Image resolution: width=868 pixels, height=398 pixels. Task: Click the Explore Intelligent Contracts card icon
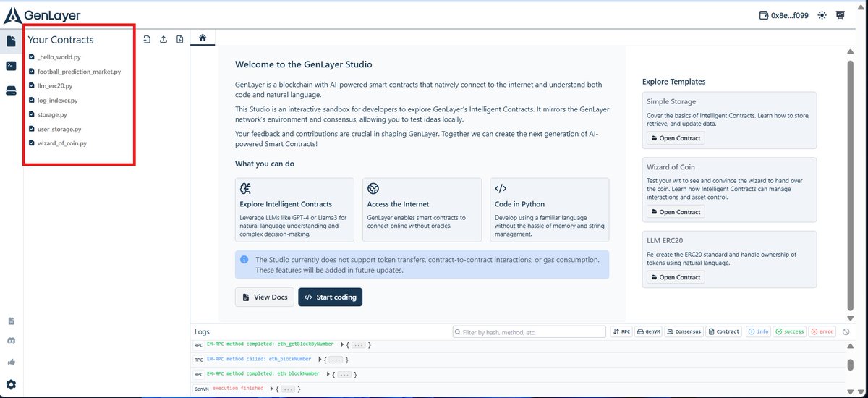[246, 189]
